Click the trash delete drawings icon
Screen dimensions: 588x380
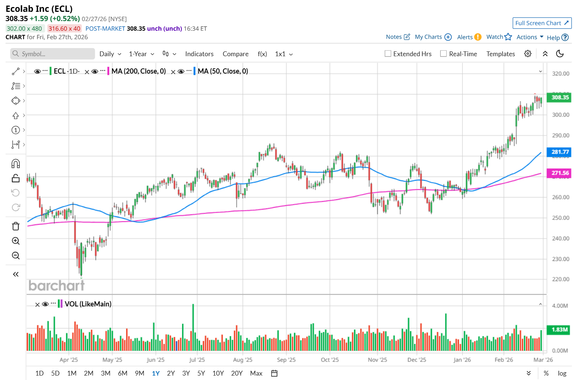16,226
